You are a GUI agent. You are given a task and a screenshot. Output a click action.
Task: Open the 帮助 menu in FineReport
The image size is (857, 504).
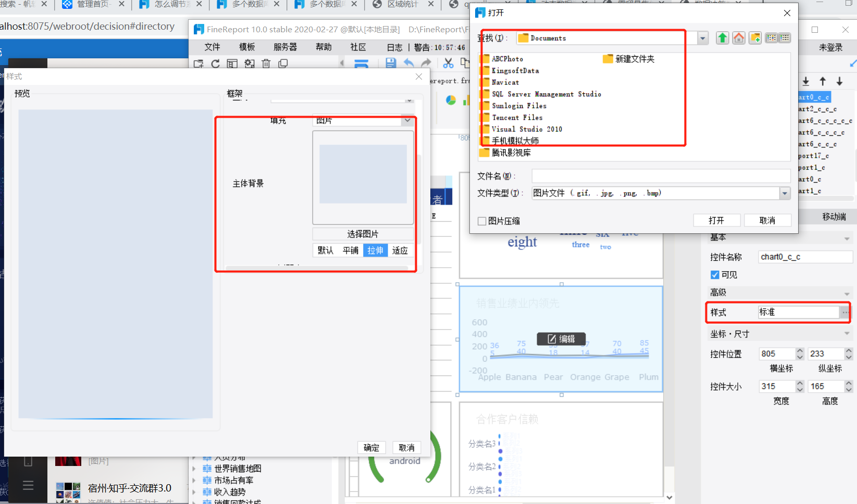324,47
